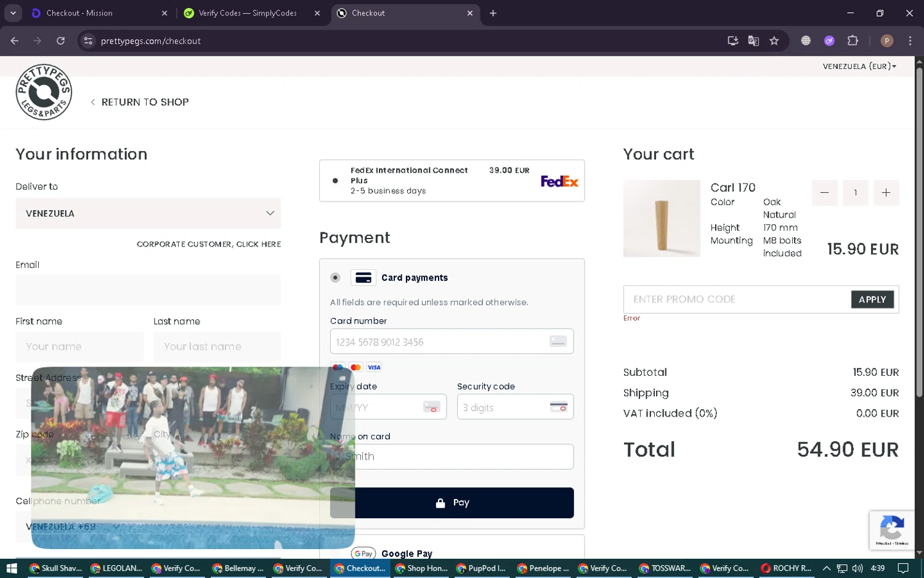Viewport: 924px width, 578px height.
Task: Click the card icon in Security code field
Action: point(559,407)
